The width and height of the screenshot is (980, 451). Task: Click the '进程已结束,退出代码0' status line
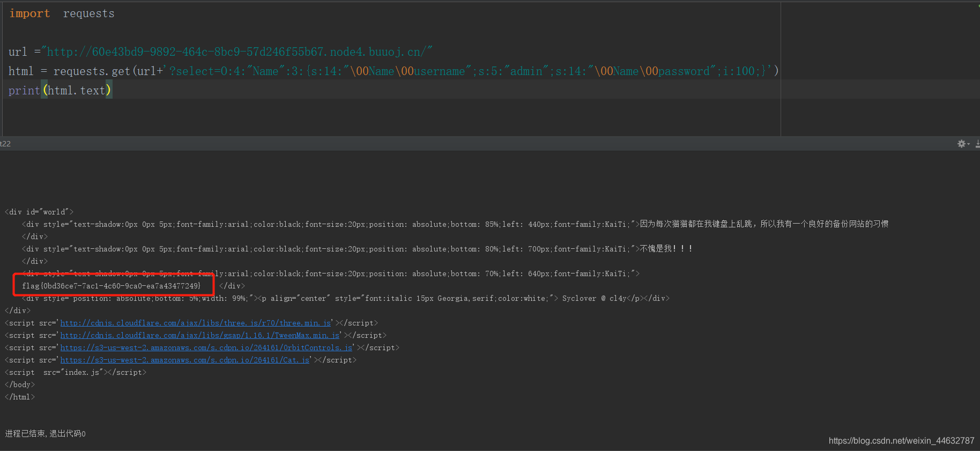tap(46, 433)
